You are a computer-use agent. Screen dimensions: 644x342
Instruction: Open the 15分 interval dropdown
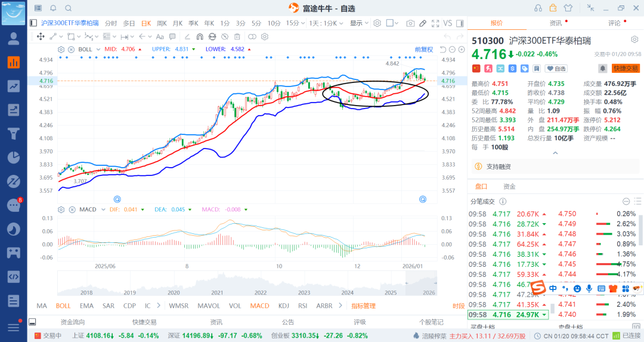pos(295,23)
